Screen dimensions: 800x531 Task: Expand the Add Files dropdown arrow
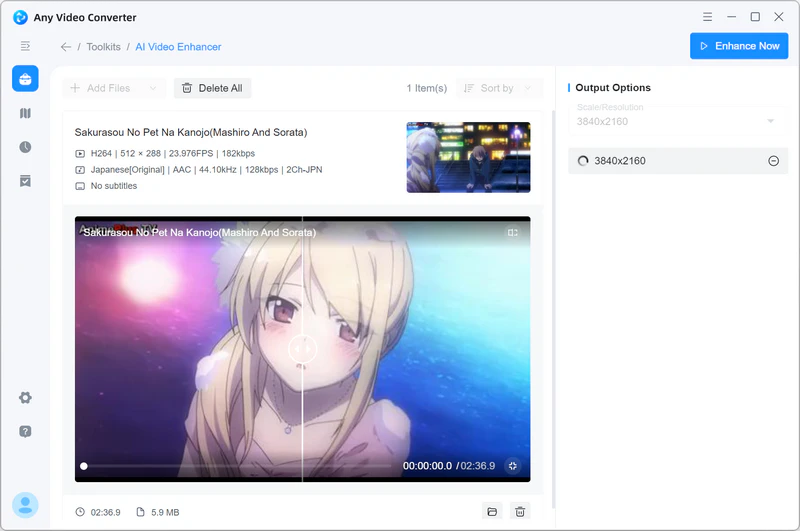click(153, 88)
